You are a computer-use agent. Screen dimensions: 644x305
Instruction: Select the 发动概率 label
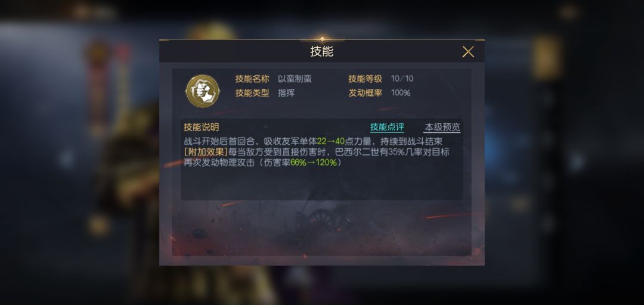365,93
